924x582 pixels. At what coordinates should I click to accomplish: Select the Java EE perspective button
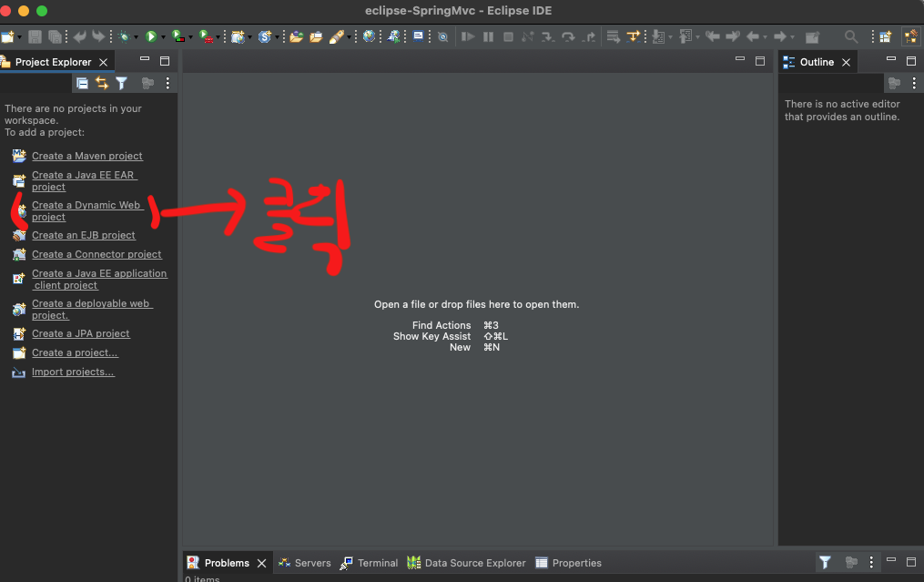911,36
